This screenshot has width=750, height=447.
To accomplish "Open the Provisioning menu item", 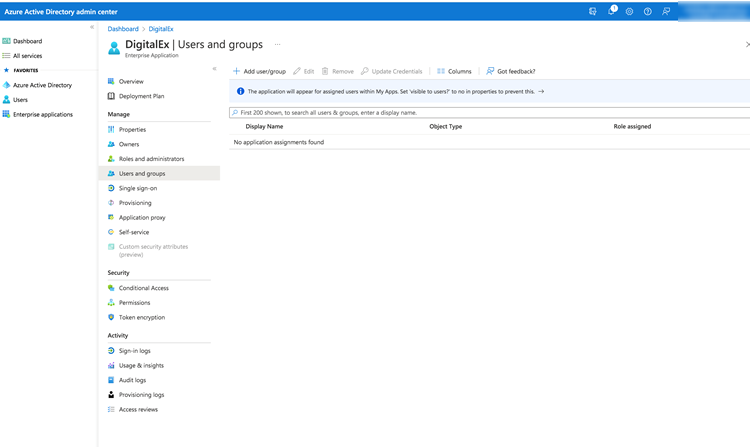I will (x=135, y=203).
